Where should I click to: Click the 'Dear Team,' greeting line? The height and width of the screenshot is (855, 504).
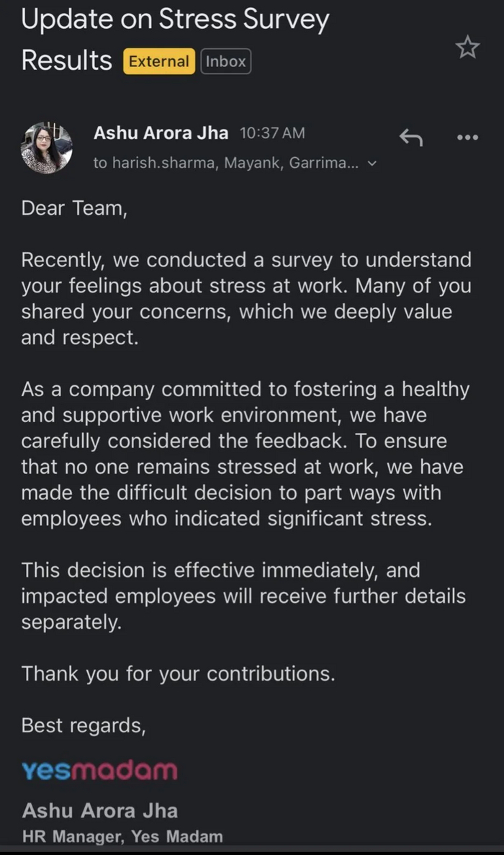pyautogui.click(x=74, y=208)
